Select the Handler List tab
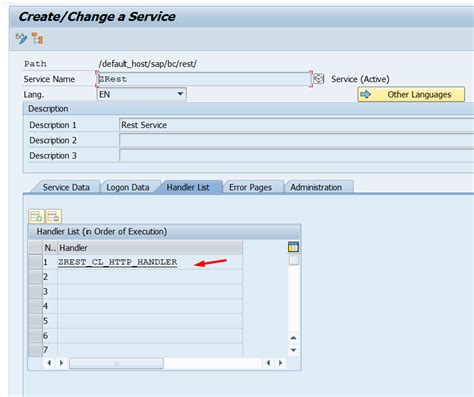474x397 pixels. [188, 187]
